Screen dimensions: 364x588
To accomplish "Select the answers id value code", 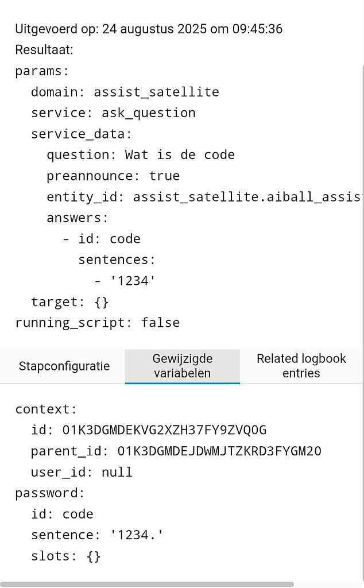I will click(x=125, y=238).
